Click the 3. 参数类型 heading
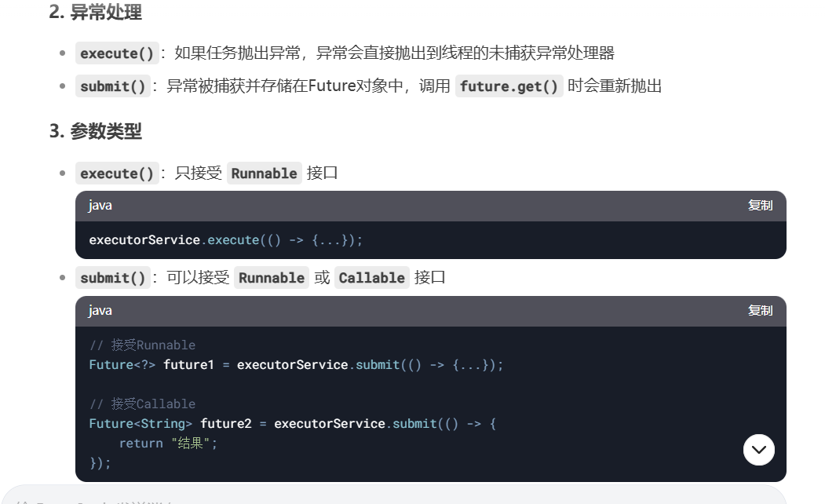This screenshot has width=825, height=504. point(95,131)
